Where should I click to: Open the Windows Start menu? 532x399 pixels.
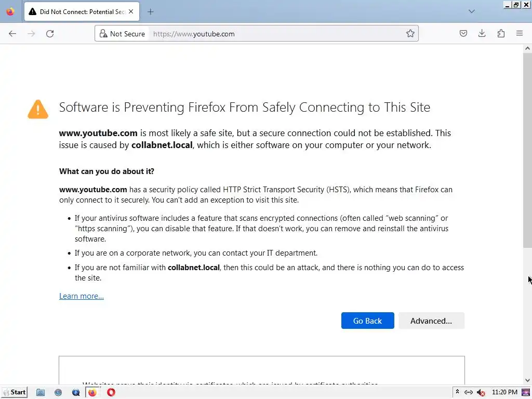click(x=15, y=392)
